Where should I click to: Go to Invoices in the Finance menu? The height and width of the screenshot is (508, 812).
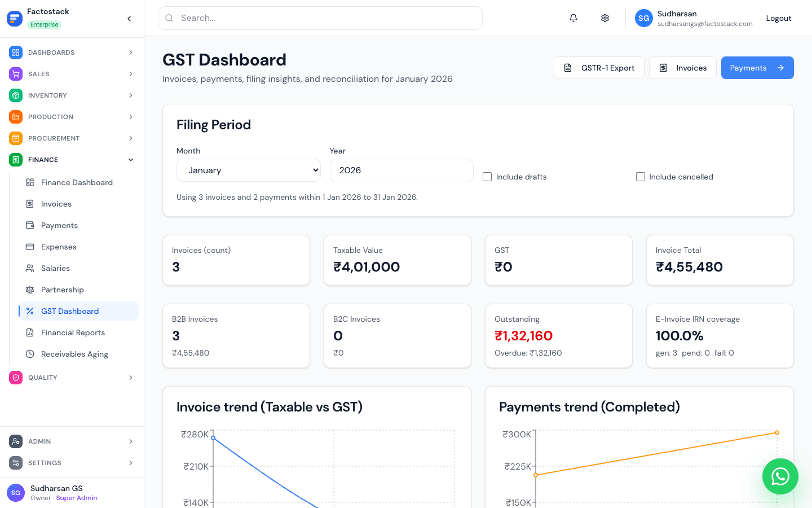click(79, 204)
